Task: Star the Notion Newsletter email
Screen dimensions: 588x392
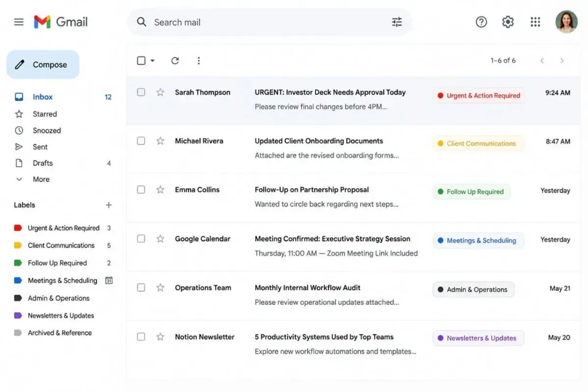Action: point(160,337)
